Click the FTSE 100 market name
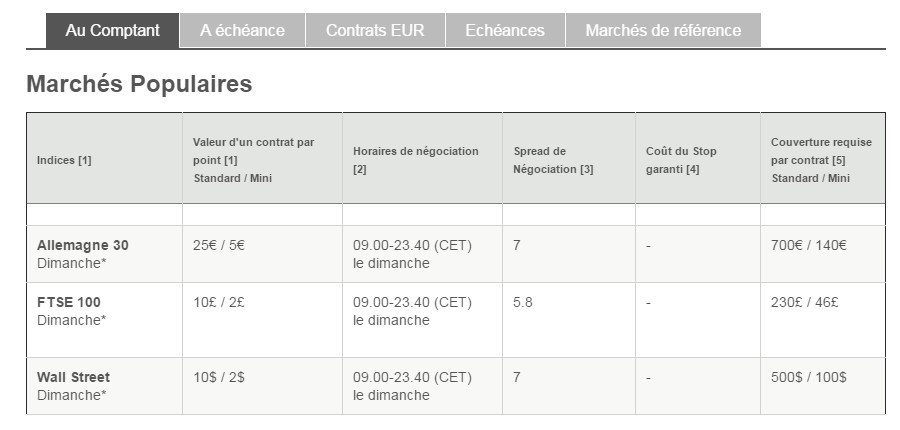Viewport: 900px width, 430px height. [x=69, y=302]
